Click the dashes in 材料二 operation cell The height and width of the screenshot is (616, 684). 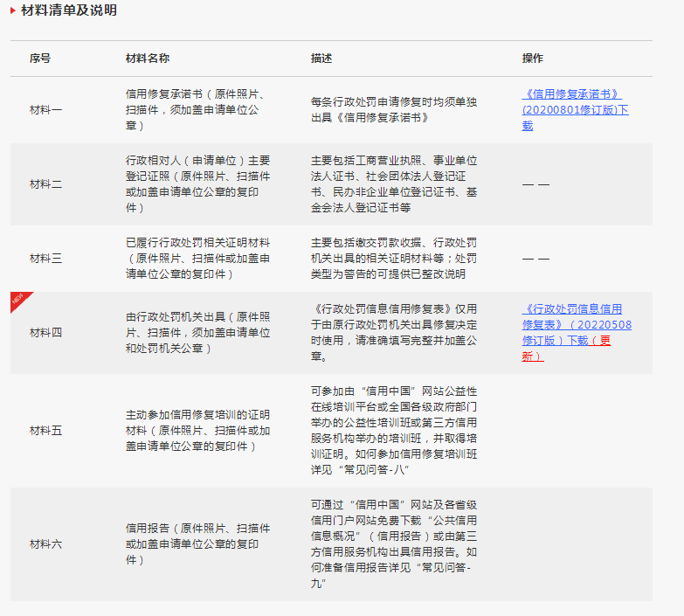pos(535,184)
